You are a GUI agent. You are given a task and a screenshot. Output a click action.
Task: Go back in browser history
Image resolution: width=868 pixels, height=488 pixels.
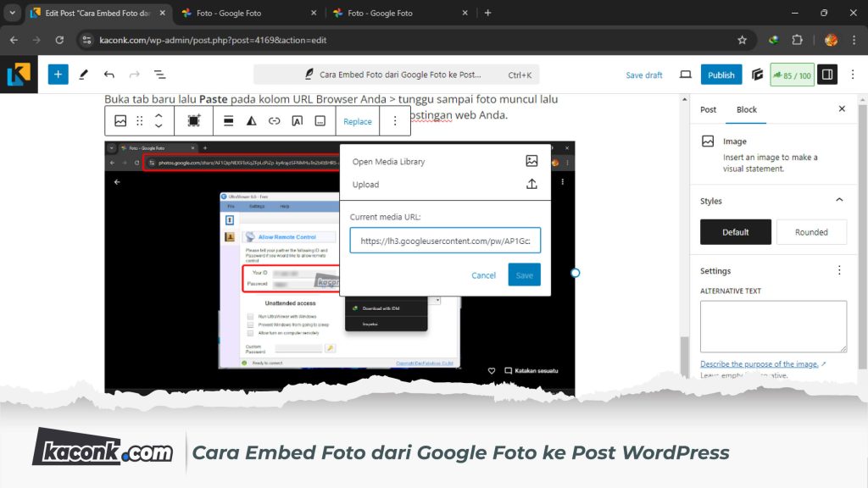click(14, 40)
